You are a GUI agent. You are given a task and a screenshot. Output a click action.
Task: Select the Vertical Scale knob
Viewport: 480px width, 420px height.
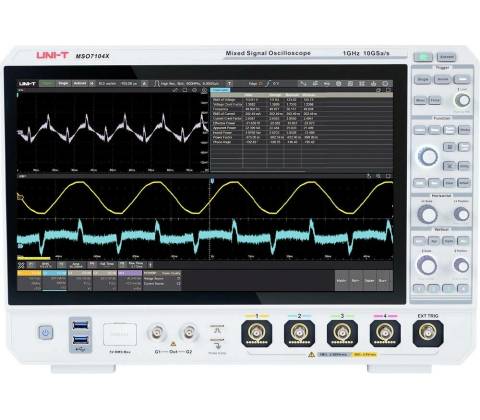click(x=427, y=265)
